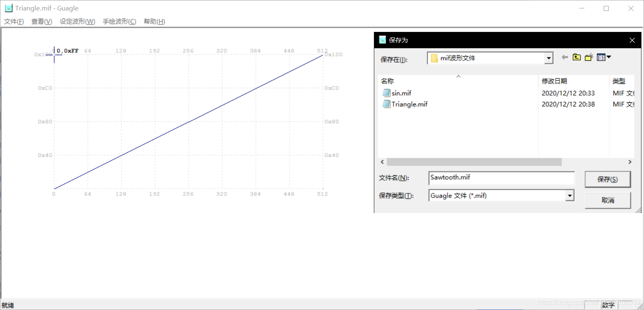Click the file list scroll left arrow
The width and height of the screenshot is (644, 310).
coord(382,162)
